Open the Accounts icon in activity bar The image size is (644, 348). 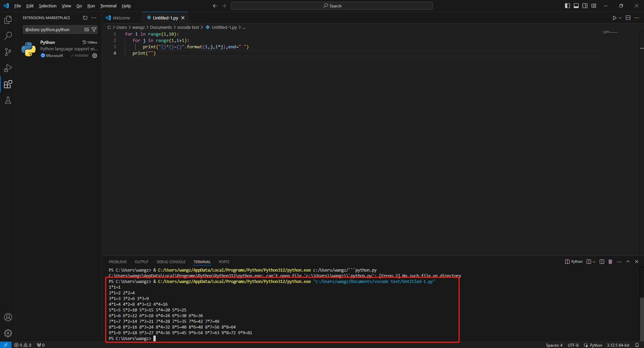[8, 317]
